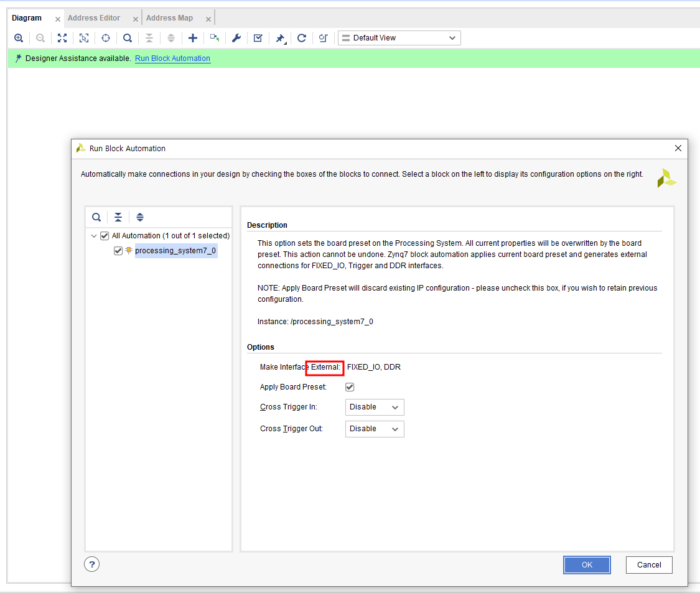Toggle the All Automation checkbox
The width and height of the screenshot is (700, 593).
pos(105,236)
